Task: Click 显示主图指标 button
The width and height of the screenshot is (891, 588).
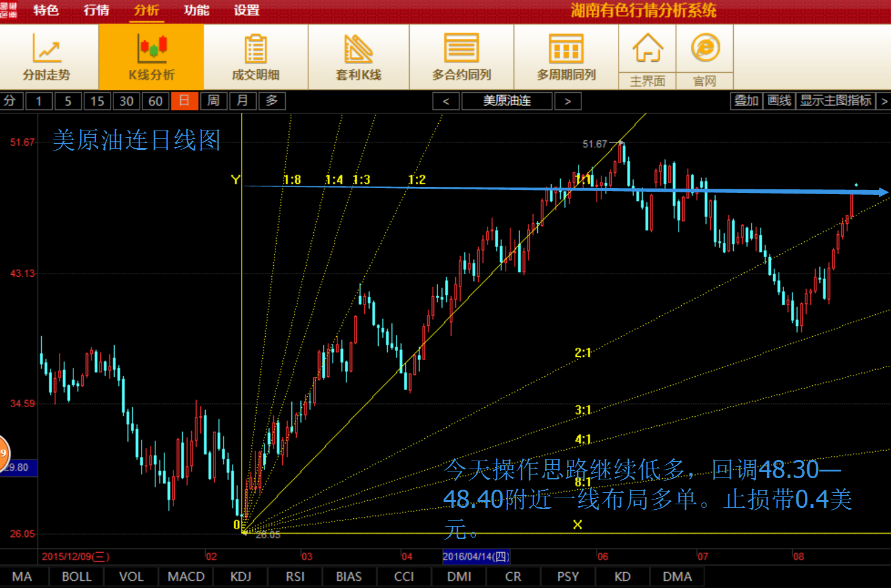Action: 836,101
